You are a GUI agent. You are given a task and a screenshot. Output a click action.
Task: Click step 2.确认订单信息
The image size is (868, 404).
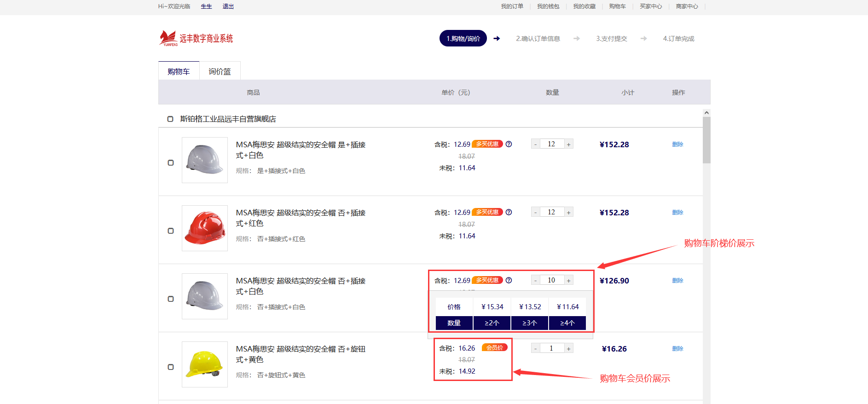538,39
